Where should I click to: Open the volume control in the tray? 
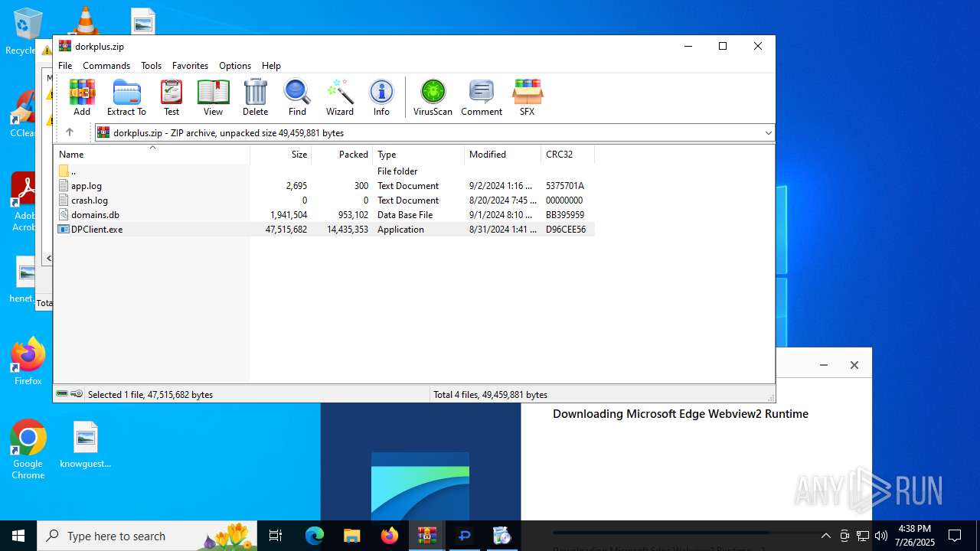881,536
